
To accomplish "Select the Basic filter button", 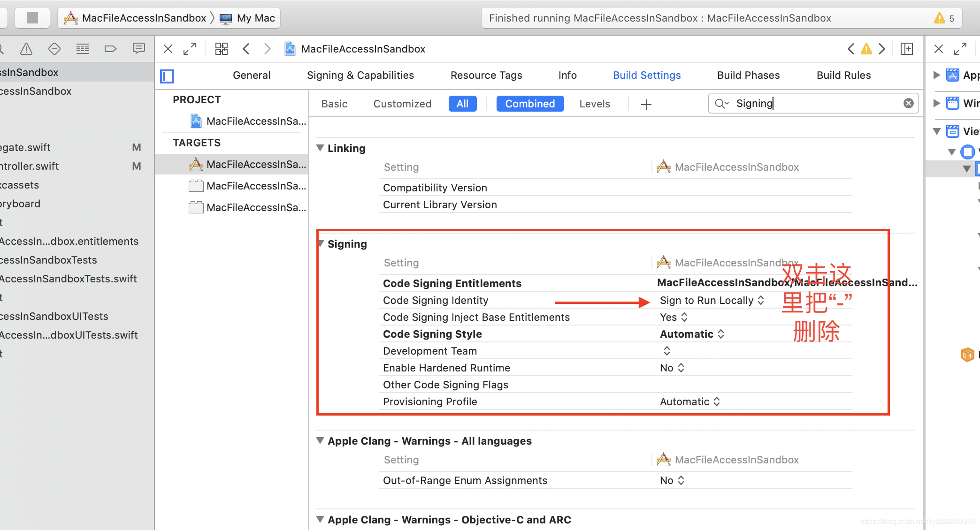I will pyautogui.click(x=334, y=104).
